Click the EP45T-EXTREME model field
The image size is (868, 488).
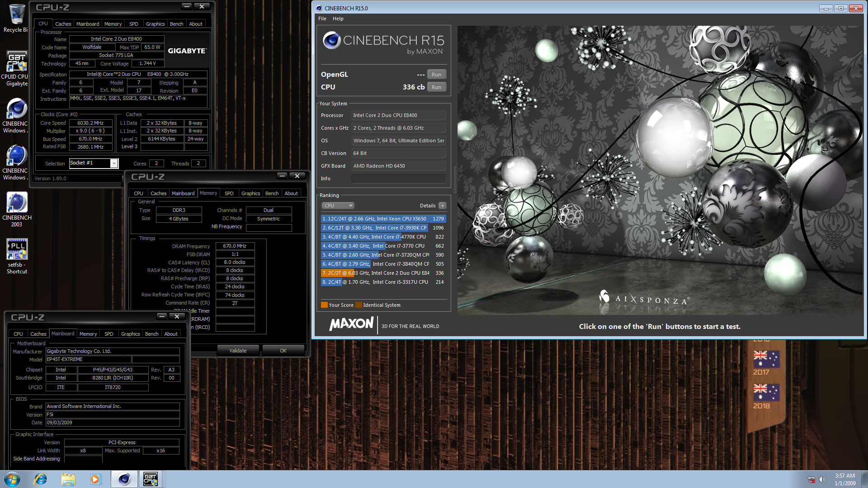pos(89,360)
